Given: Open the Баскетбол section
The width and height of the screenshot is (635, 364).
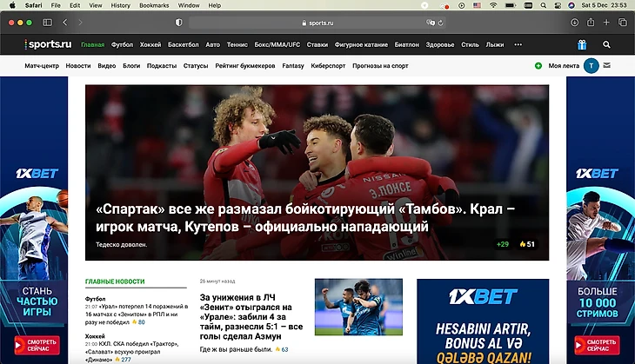Looking at the screenshot, I should [183, 44].
